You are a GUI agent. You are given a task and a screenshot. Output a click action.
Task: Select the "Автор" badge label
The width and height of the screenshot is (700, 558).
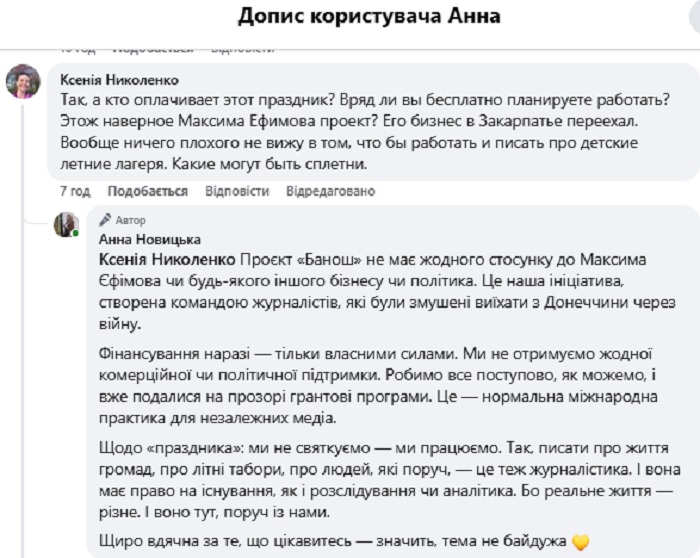130,220
